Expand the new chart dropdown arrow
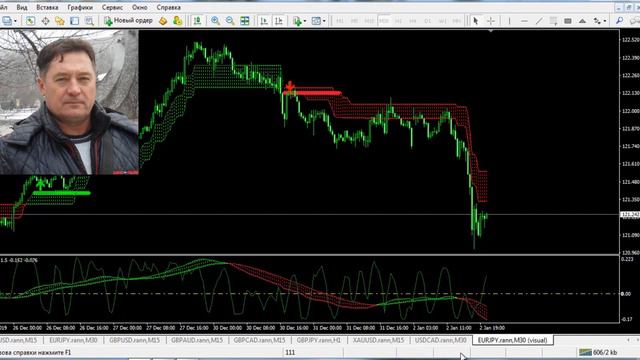 point(16,21)
